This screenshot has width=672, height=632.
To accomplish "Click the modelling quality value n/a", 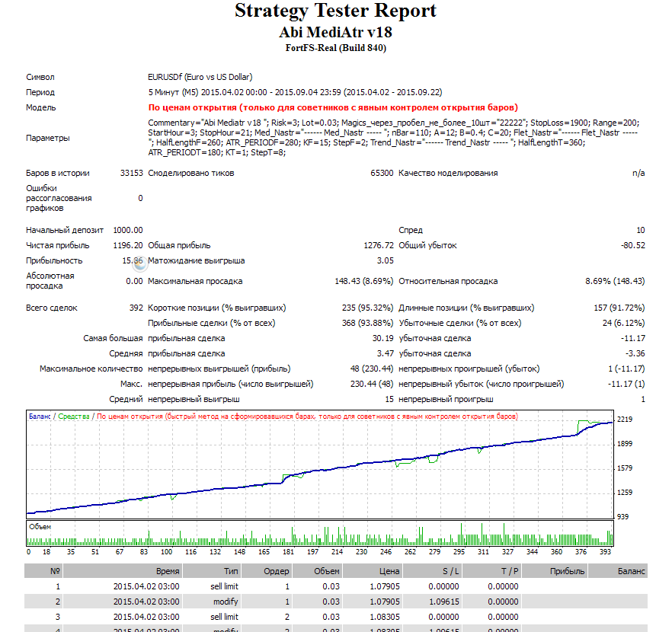I will pyautogui.click(x=638, y=173).
